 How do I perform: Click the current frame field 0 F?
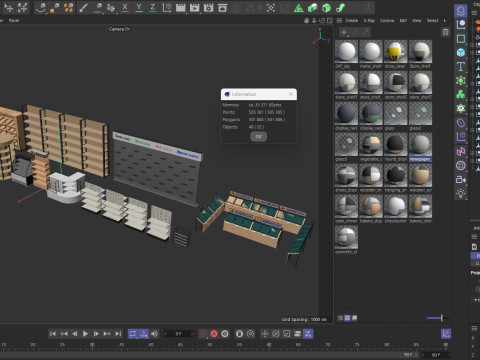point(179,334)
